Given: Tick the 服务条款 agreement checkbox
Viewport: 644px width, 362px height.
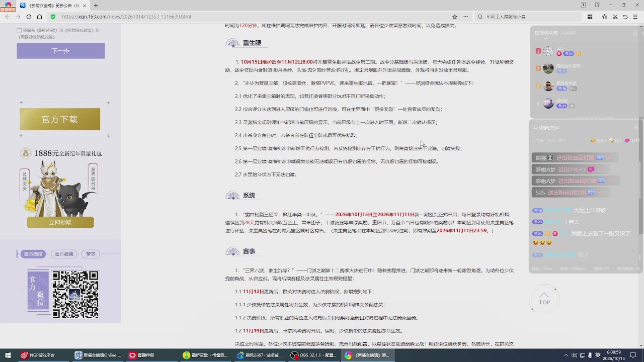Looking at the screenshot, I should tap(19, 31).
